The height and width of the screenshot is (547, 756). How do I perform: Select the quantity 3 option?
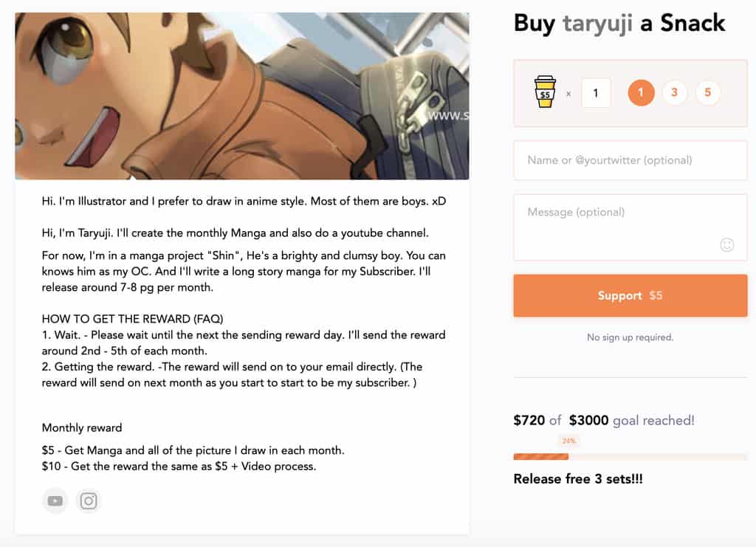(674, 92)
